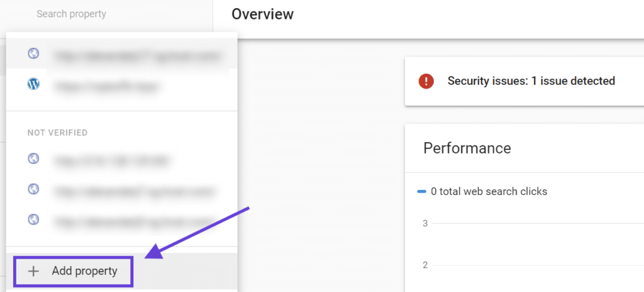Choose the second unverified property's blurred URL

(135, 189)
